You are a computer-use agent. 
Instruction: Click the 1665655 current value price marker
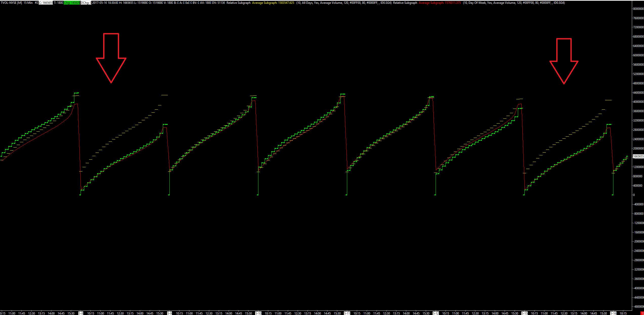coord(638,156)
